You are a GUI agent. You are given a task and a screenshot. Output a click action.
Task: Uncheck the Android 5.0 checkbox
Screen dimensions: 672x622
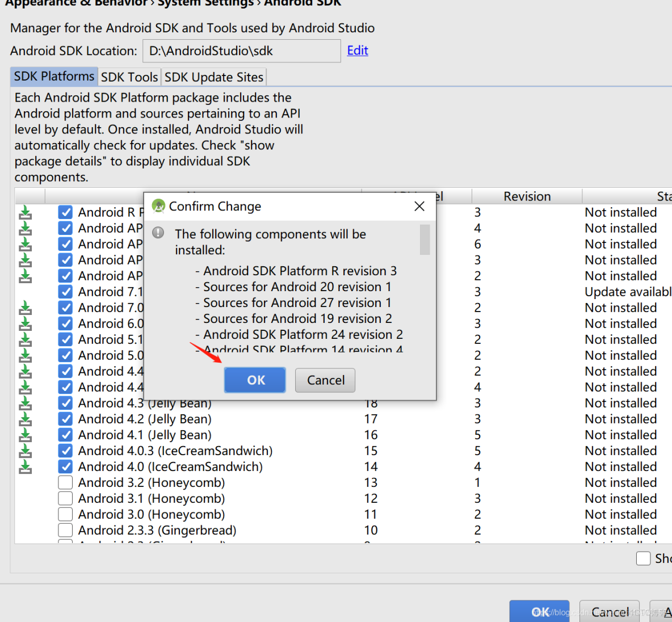[65, 355]
